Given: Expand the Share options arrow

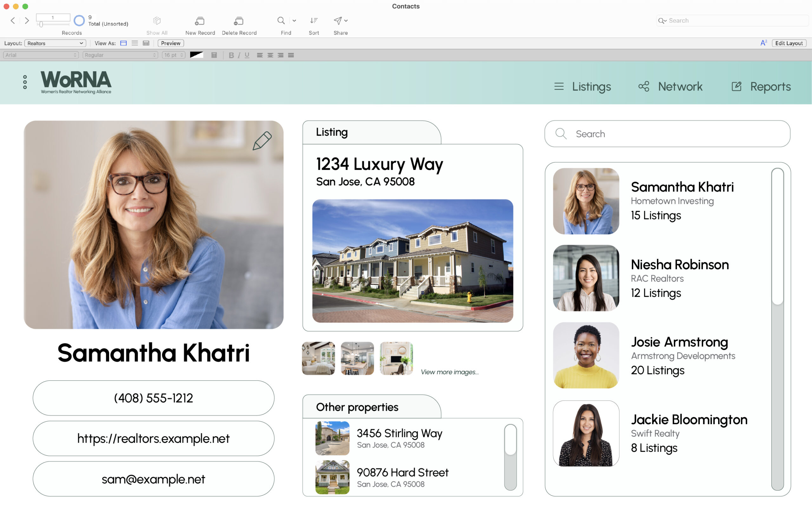Looking at the screenshot, I should pyautogui.click(x=346, y=21).
